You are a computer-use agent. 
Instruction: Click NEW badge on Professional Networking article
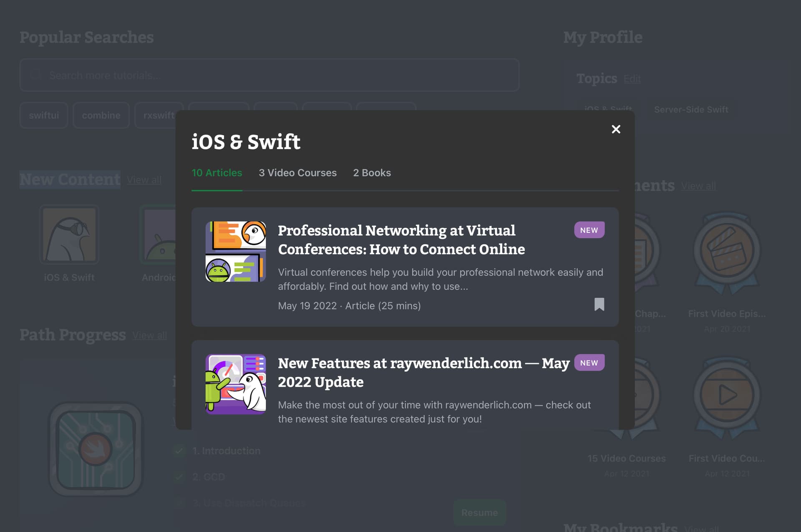589,230
